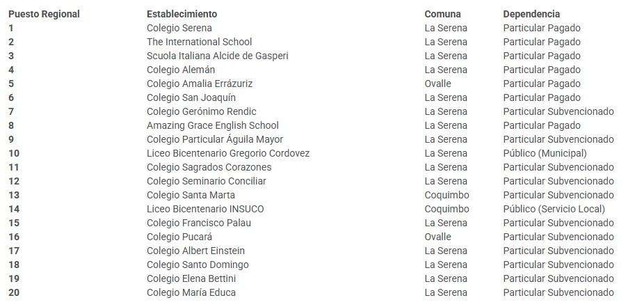The image size is (644, 307).
Task: Click the Comuna column header
Action: click(x=442, y=14)
